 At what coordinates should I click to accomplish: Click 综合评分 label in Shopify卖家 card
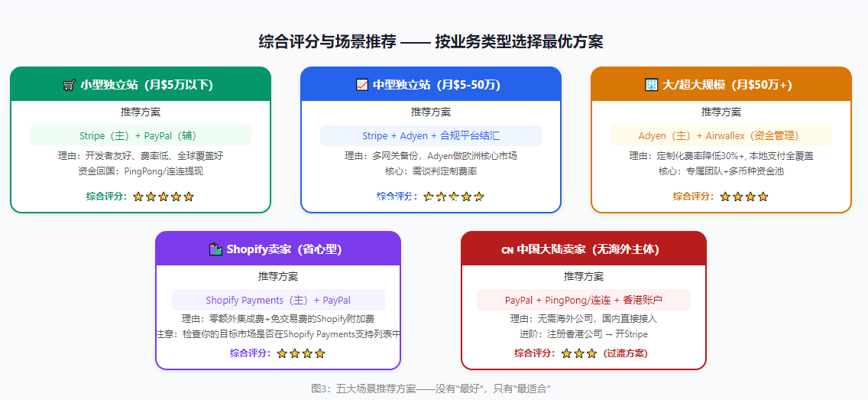[251, 353]
